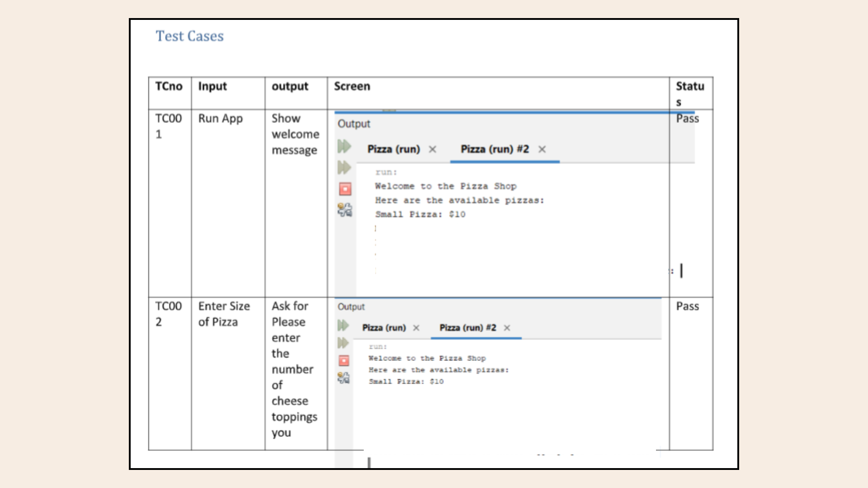Click Small Pizza: $10 line in TC002
Viewport: 868px width, 488px height.
click(x=406, y=382)
